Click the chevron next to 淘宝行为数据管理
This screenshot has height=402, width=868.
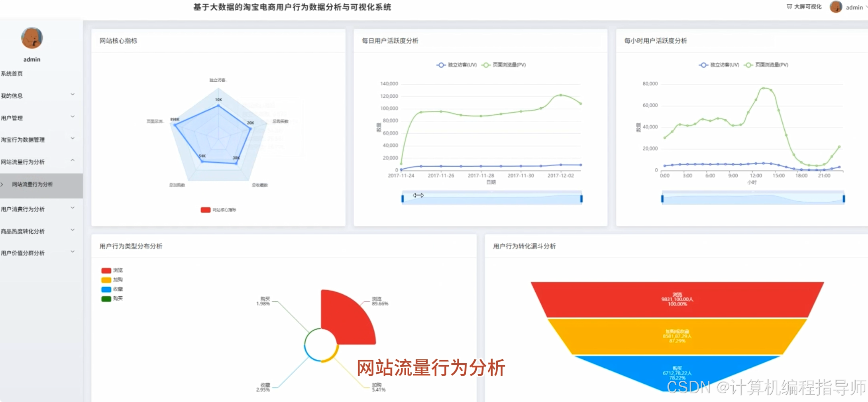point(73,138)
